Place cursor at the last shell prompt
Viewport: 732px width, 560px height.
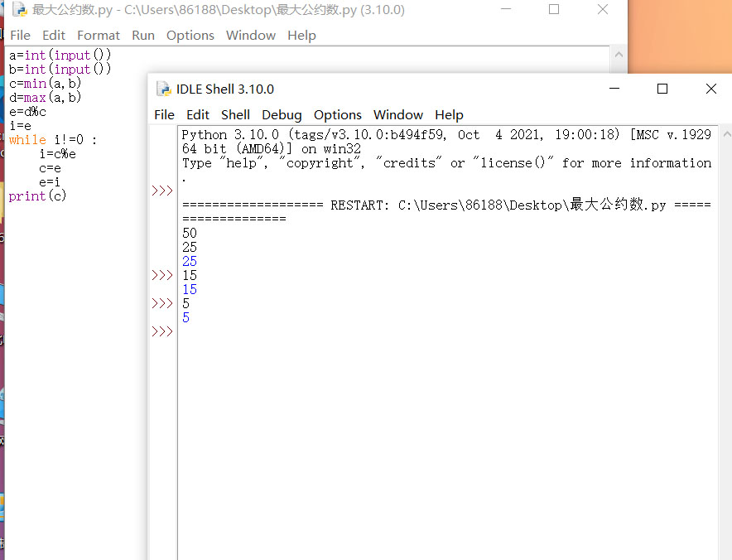(162, 332)
